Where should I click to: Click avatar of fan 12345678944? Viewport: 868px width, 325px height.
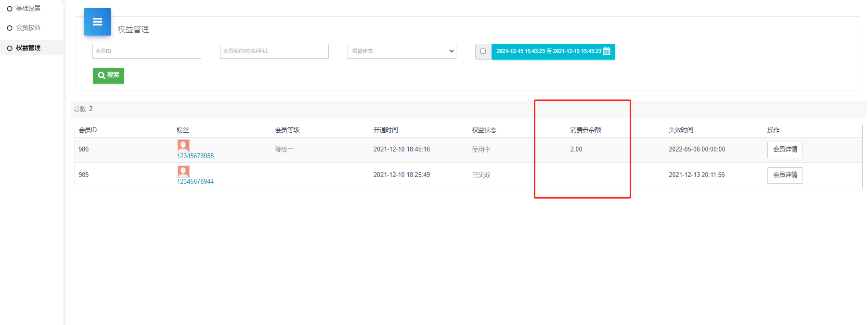click(183, 171)
